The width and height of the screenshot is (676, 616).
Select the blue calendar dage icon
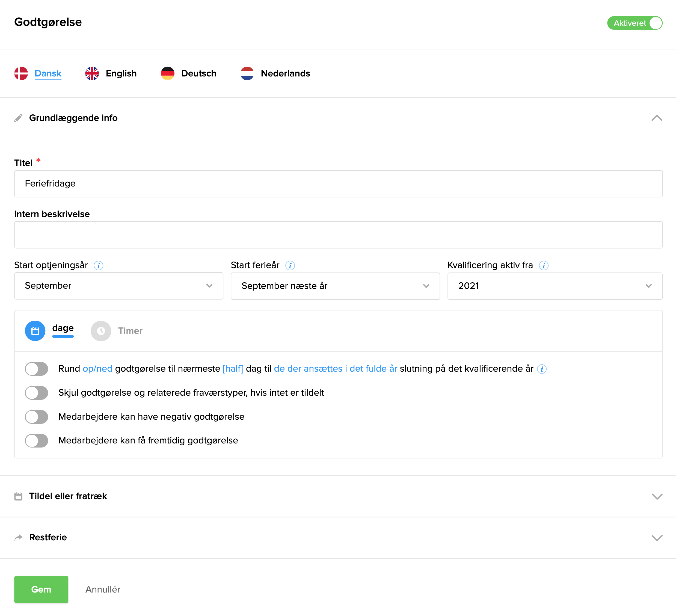point(35,331)
